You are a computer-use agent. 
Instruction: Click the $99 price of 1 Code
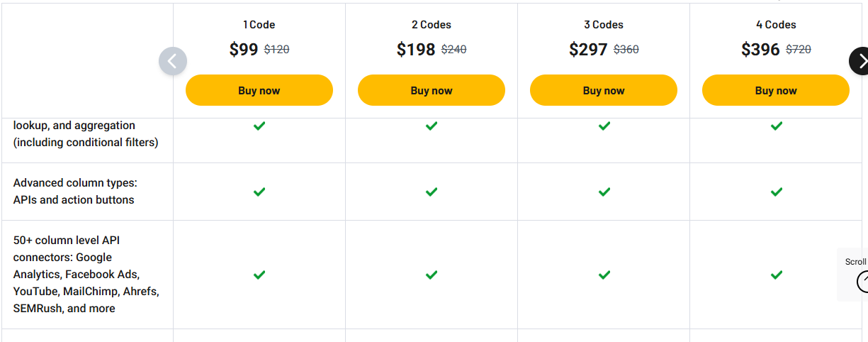pos(244,49)
